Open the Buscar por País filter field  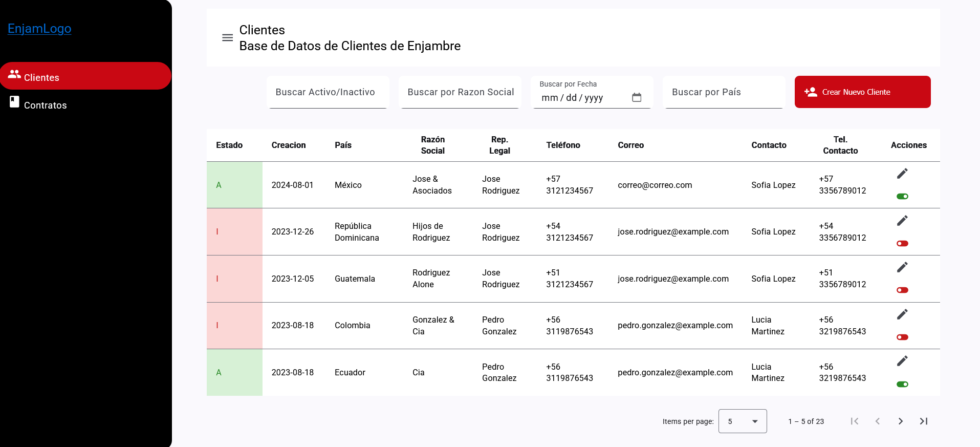click(x=724, y=93)
